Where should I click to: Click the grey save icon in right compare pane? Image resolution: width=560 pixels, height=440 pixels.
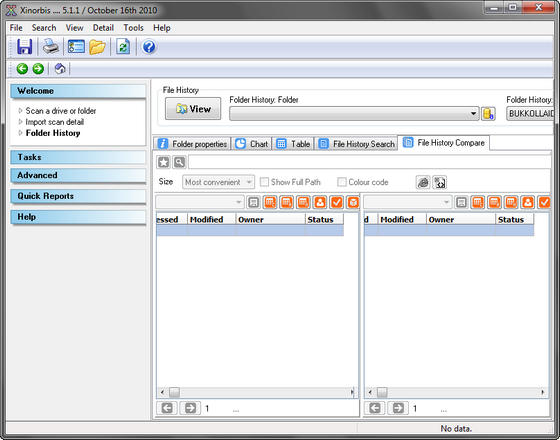tap(461, 203)
